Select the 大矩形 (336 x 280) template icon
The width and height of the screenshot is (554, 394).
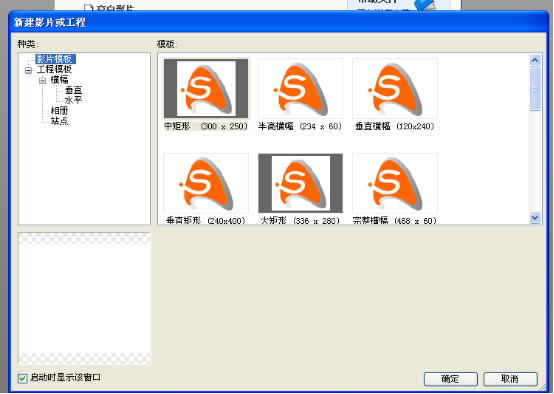tap(301, 183)
